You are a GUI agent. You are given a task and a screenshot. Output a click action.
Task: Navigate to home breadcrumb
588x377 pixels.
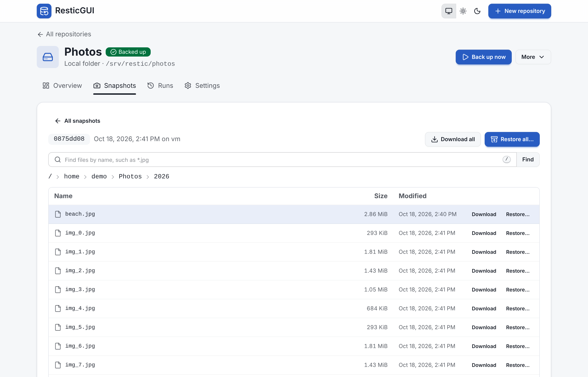tap(72, 177)
